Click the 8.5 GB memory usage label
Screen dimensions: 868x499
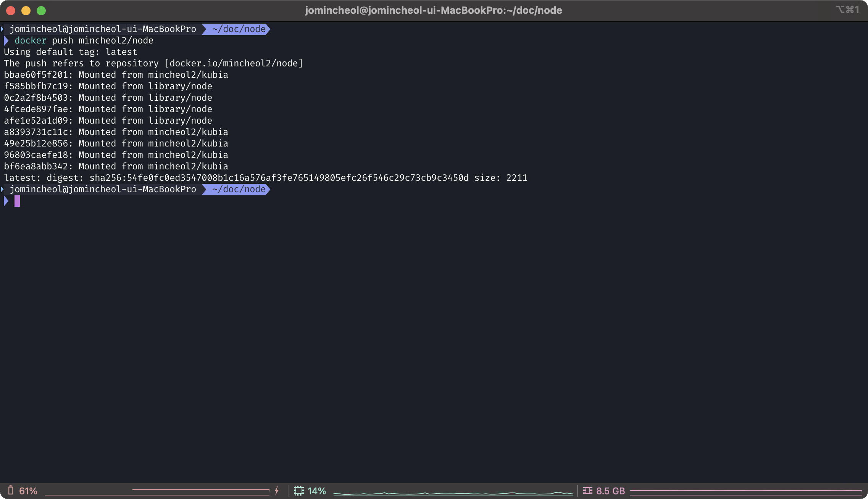point(610,491)
